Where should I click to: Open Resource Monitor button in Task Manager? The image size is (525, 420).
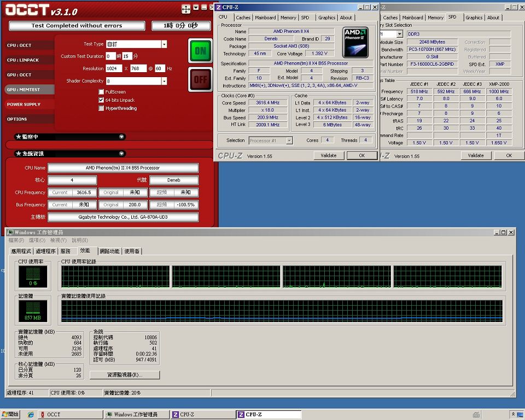(x=125, y=375)
